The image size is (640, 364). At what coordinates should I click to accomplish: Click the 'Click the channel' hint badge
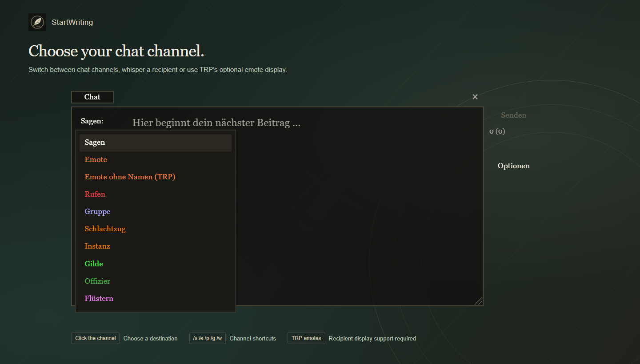(95, 338)
